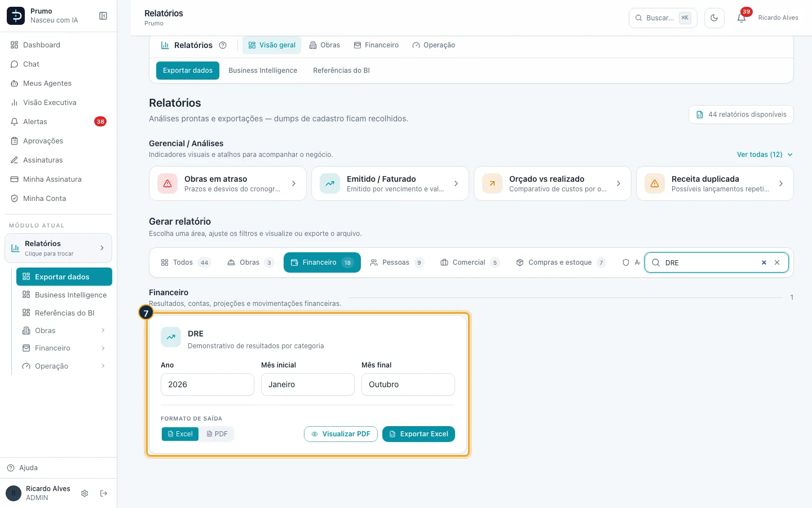Screen dimensions: 812x508
Task: Open Meus Agentes page
Action: pos(59,84)
